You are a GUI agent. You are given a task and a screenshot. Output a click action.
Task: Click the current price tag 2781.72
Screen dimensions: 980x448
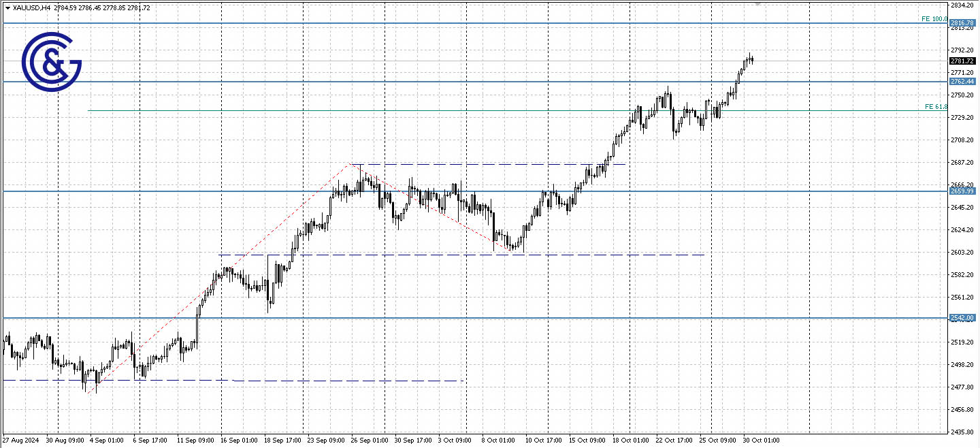[964, 61]
